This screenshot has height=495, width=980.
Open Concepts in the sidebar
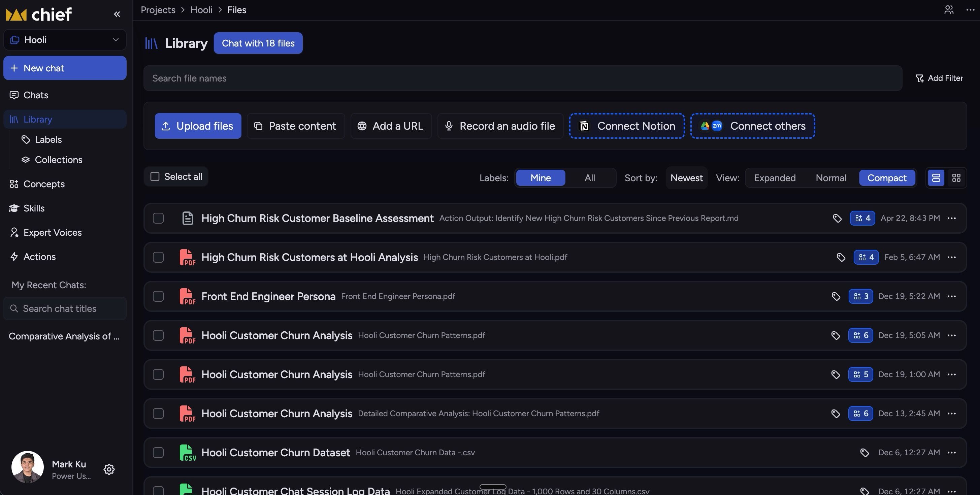pyautogui.click(x=65, y=184)
